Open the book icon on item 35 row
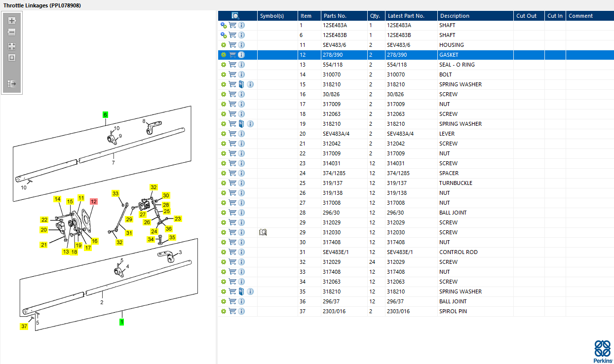 [241, 291]
